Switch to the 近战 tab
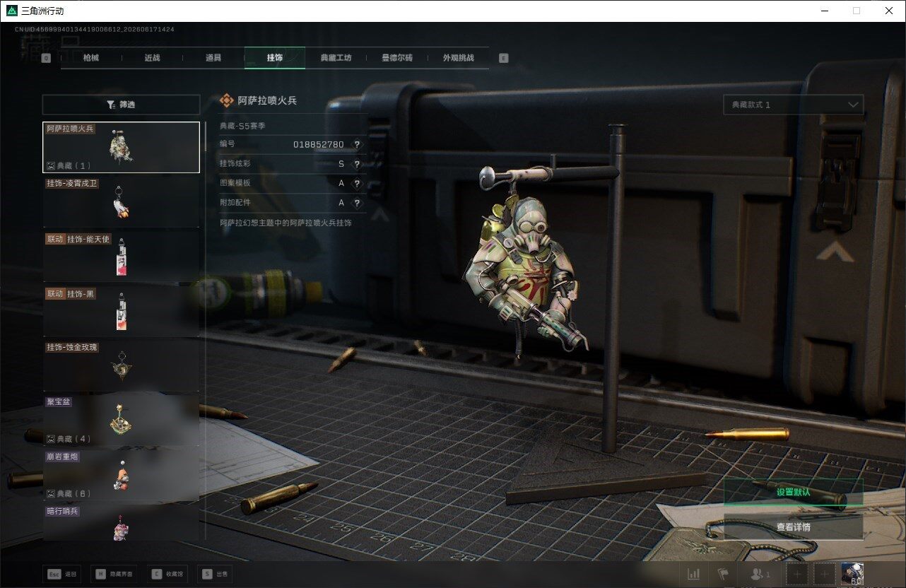Image resolution: width=906 pixels, height=588 pixels. pos(152,58)
